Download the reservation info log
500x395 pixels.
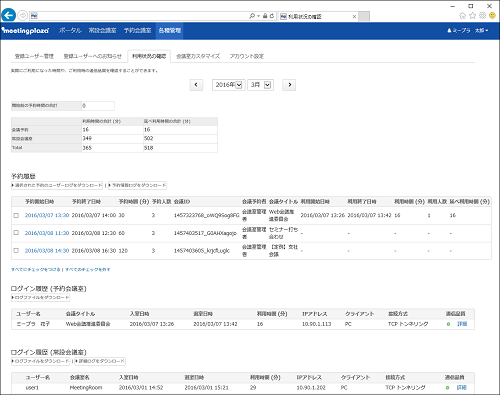click(x=138, y=185)
